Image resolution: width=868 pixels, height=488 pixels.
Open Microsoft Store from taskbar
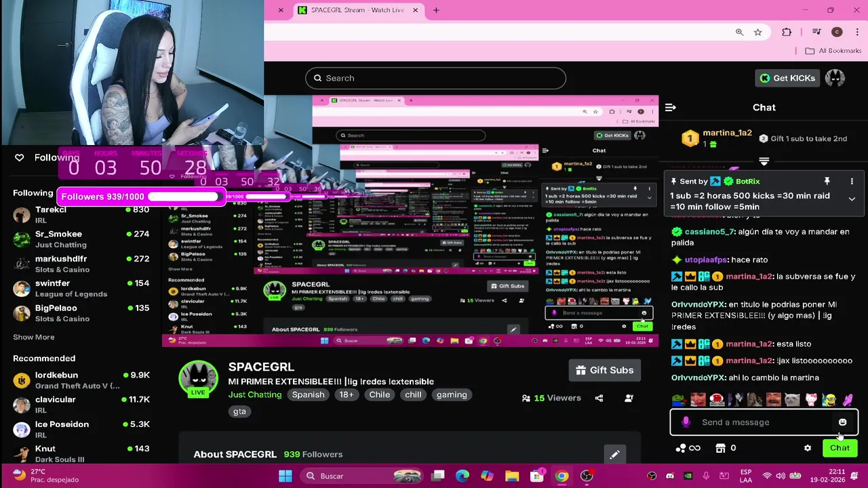point(536,476)
